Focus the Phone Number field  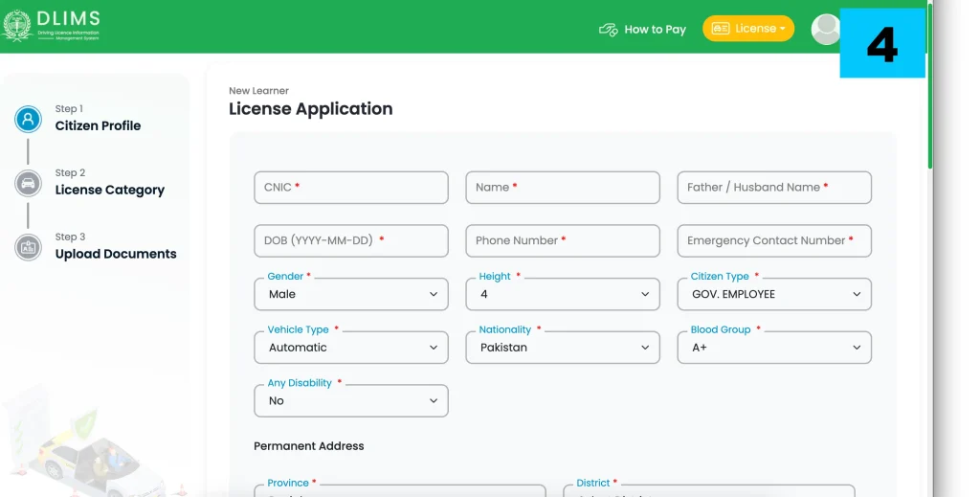point(563,240)
